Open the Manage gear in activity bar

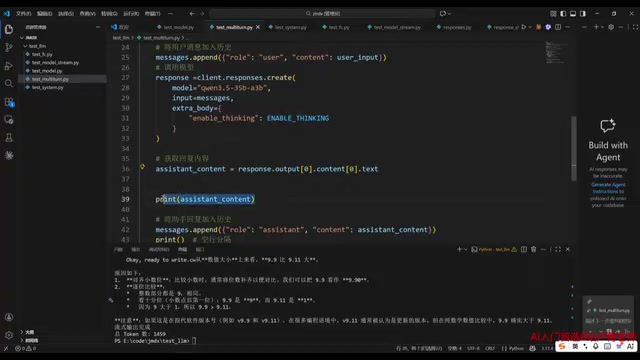tap(9, 335)
